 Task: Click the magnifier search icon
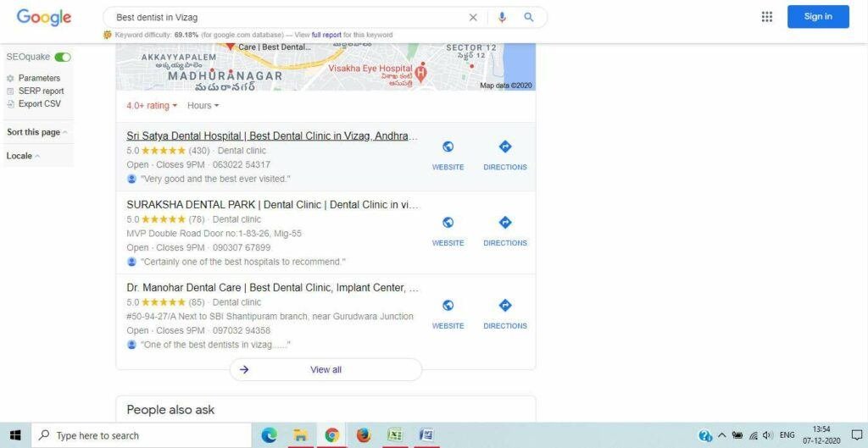click(x=529, y=17)
